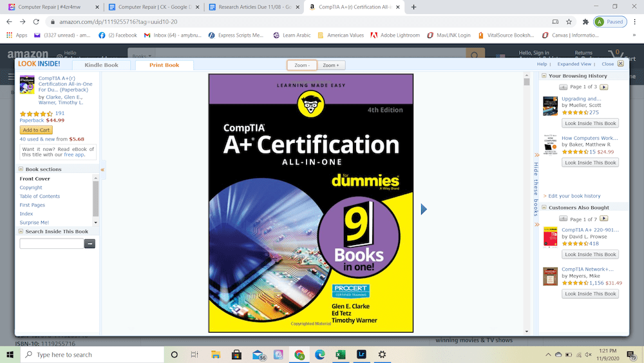644x363 pixels.
Task: Open Chrome extensions puzzle icon
Action: 585,22
